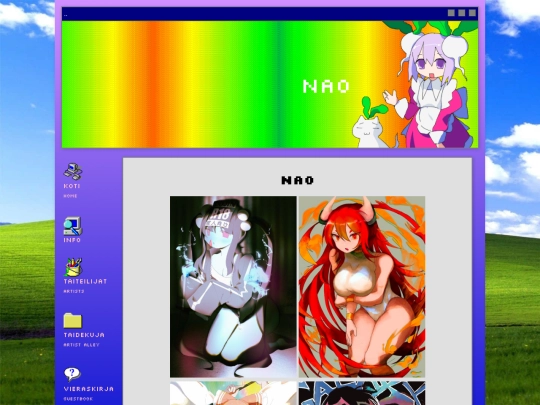Open the Koti computer icon

[x=73, y=172]
